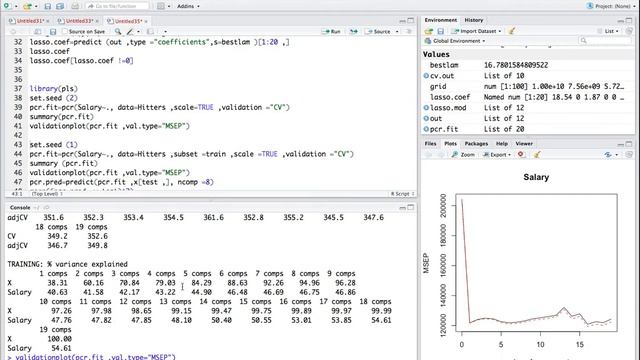Save workspace icon in Environment pane

[x=440, y=31]
